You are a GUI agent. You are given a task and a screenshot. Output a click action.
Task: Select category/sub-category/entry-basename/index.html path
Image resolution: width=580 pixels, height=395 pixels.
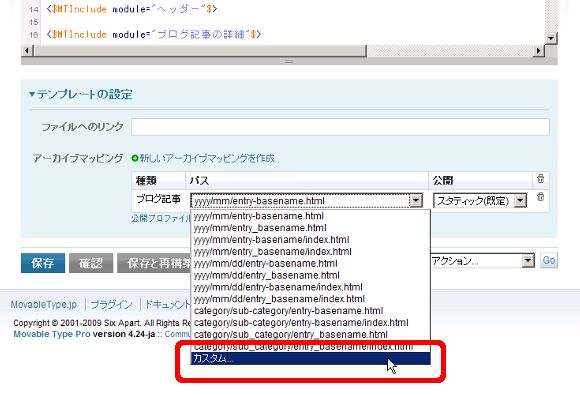[310, 323]
